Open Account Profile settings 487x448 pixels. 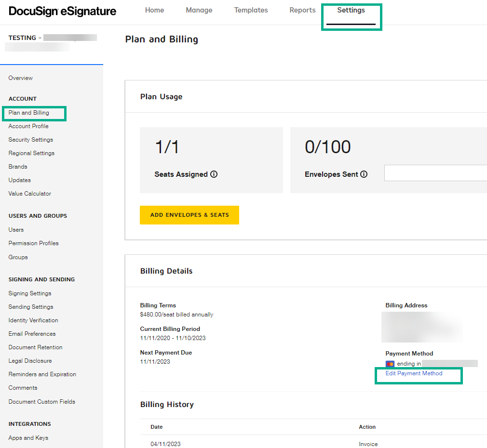[28, 126]
